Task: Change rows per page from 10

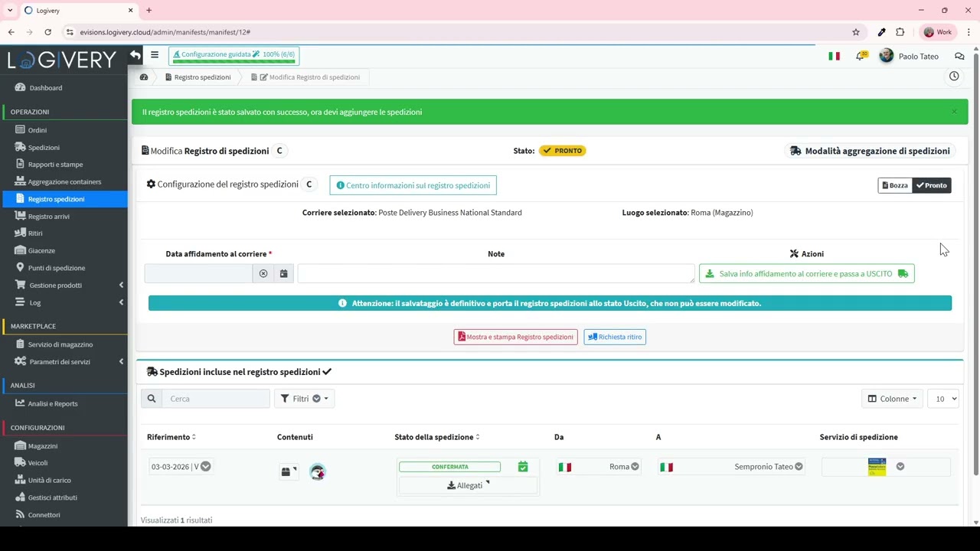Action: (943, 399)
